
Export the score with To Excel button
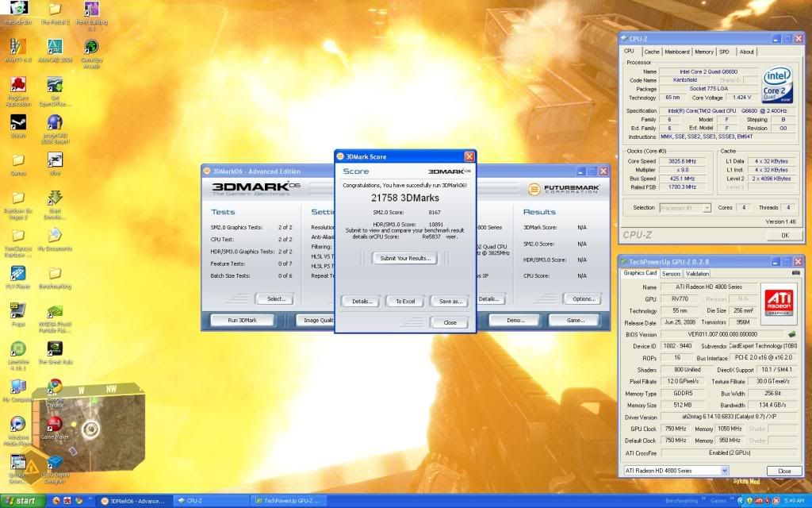405,301
